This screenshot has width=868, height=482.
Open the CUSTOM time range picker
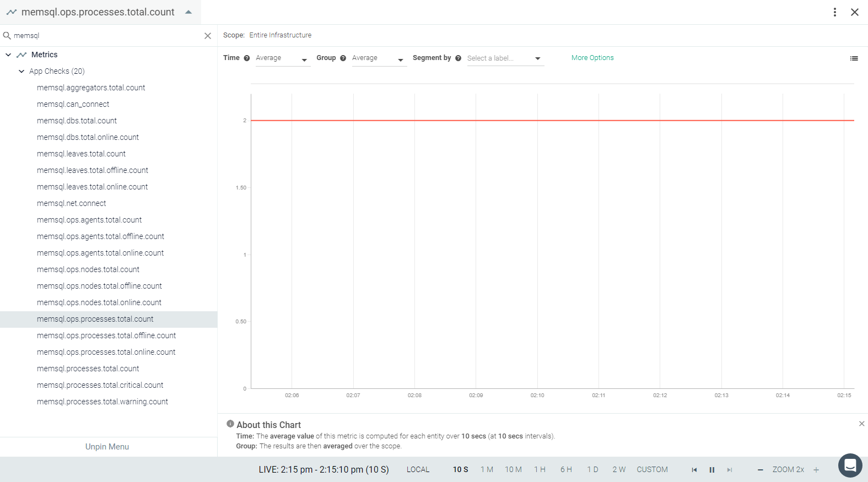652,470
